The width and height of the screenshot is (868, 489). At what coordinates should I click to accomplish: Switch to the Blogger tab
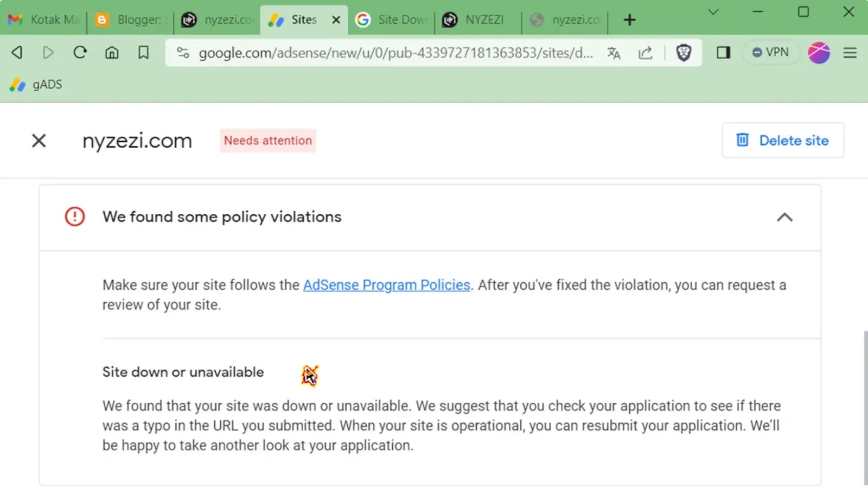[130, 20]
